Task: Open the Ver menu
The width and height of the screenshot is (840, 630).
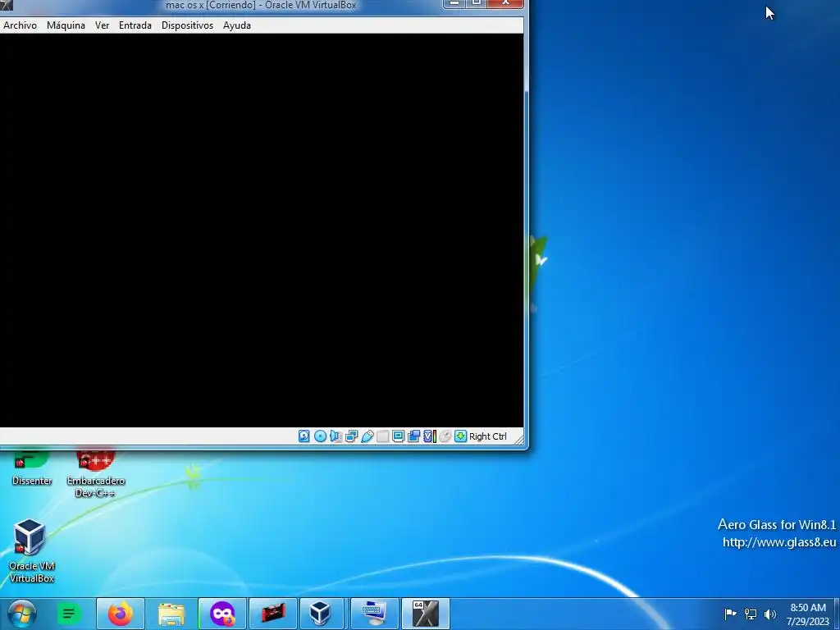Action: point(102,25)
